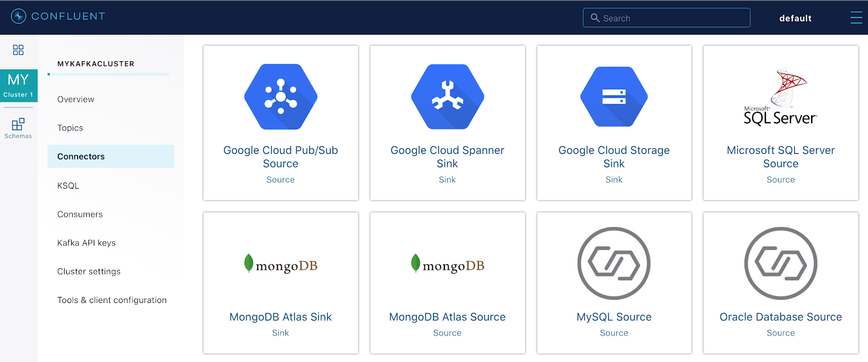
Task: Click the Confluent logo icon
Action: point(18,16)
